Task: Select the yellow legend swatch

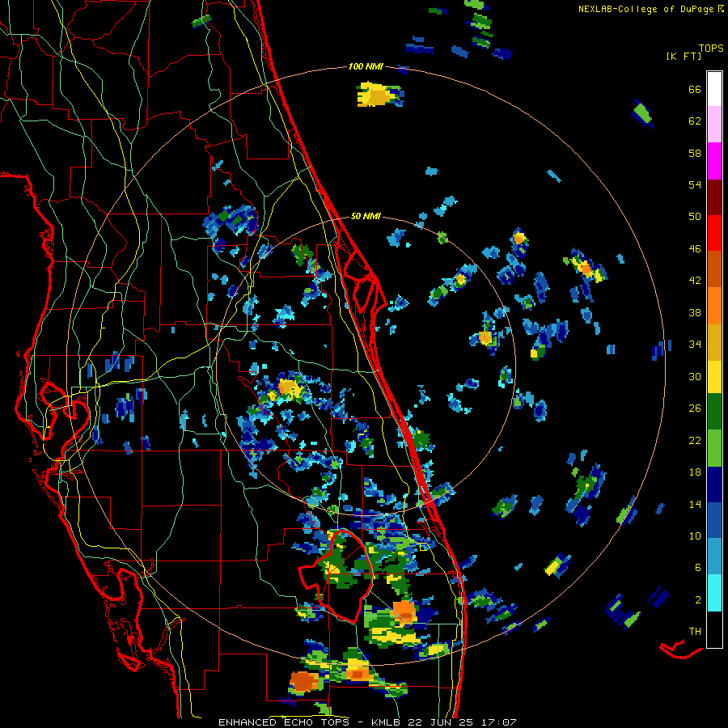Action: pos(714,376)
